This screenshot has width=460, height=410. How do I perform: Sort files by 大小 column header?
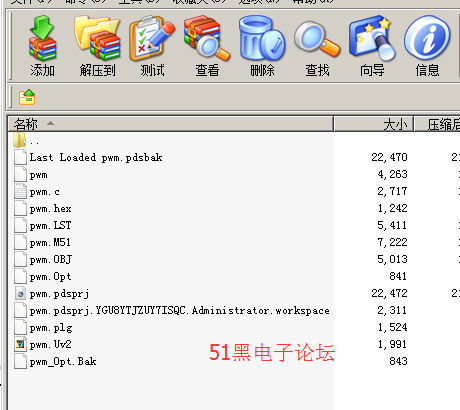tap(374, 124)
